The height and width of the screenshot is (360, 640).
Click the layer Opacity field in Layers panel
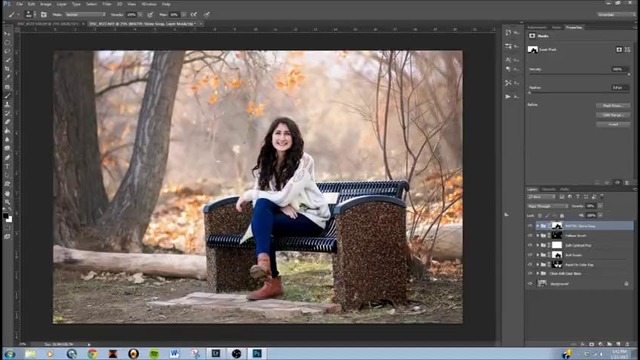pyautogui.click(x=591, y=206)
